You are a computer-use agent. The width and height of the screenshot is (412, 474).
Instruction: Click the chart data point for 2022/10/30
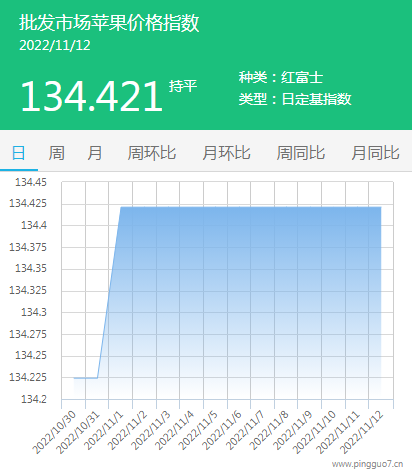tap(74, 378)
